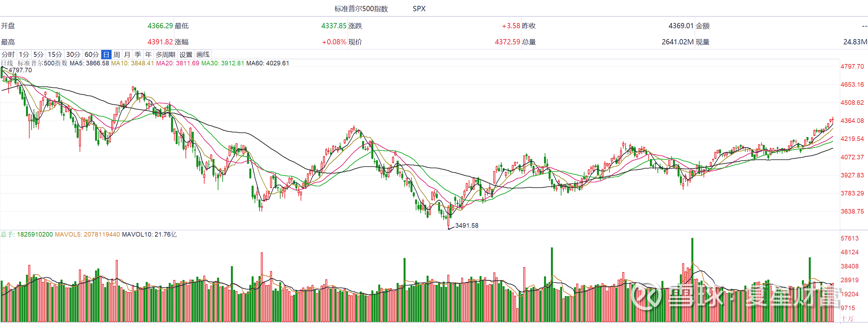
Task: Show the 年 yearly K-line
Action: (x=148, y=55)
